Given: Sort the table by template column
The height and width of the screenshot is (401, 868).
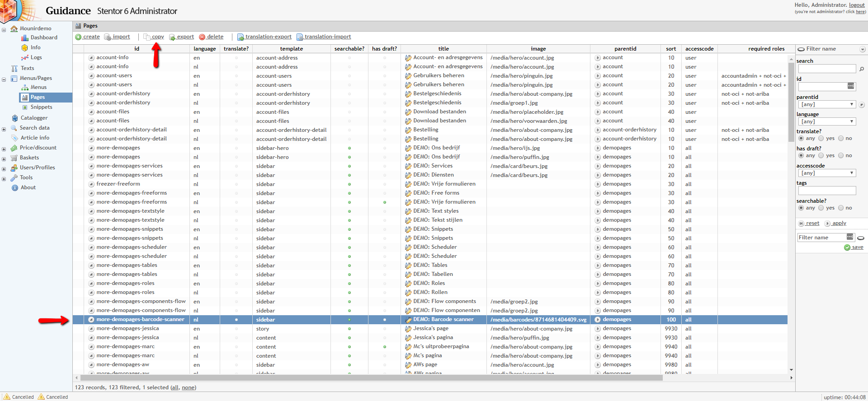Looking at the screenshot, I should (x=291, y=49).
